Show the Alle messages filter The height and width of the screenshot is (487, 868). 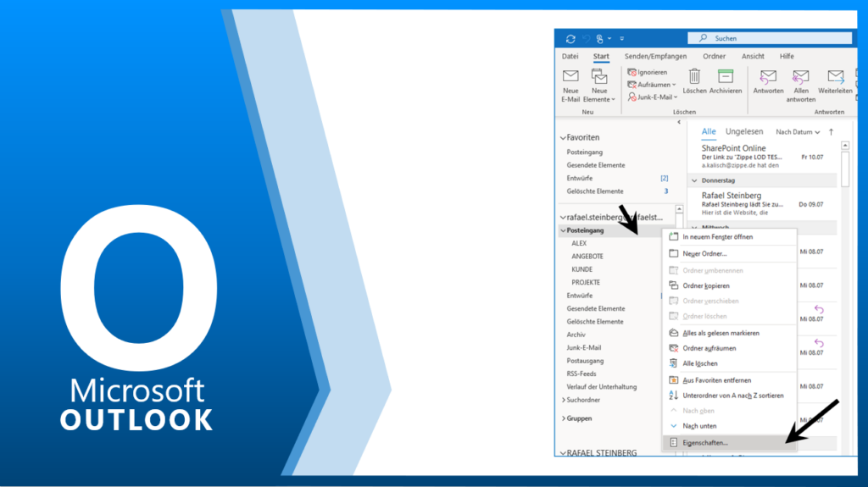tap(709, 132)
